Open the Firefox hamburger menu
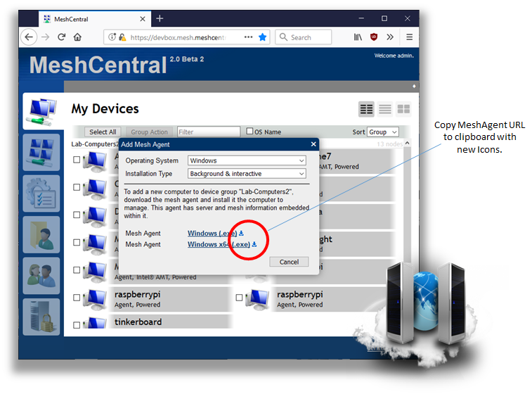Viewport: 532px width, 406px height. [x=410, y=37]
